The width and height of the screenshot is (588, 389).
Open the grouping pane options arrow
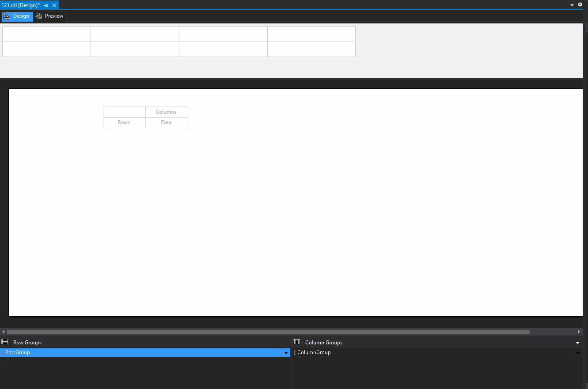[578, 343]
